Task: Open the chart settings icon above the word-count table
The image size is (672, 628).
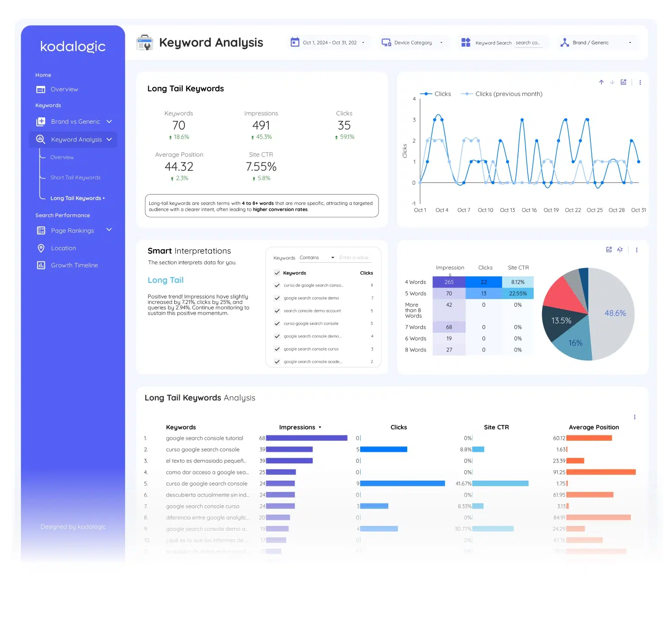Action: click(x=609, y=250)
